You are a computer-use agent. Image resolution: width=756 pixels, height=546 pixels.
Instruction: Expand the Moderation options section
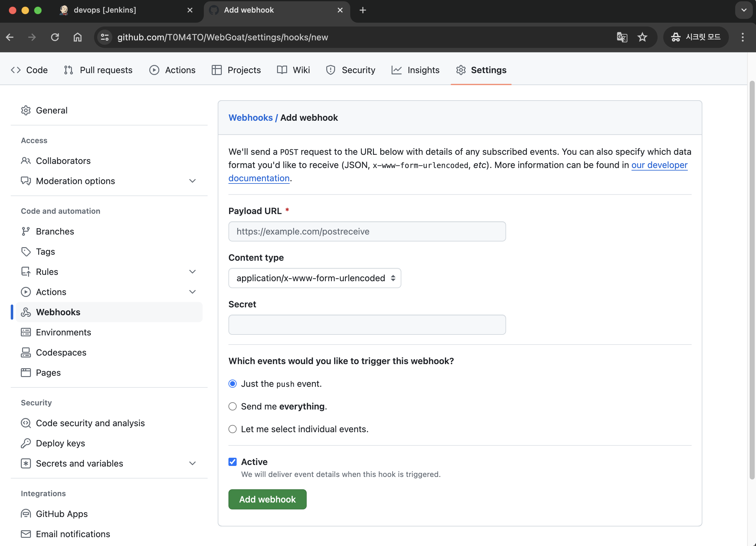pos(192,181)
